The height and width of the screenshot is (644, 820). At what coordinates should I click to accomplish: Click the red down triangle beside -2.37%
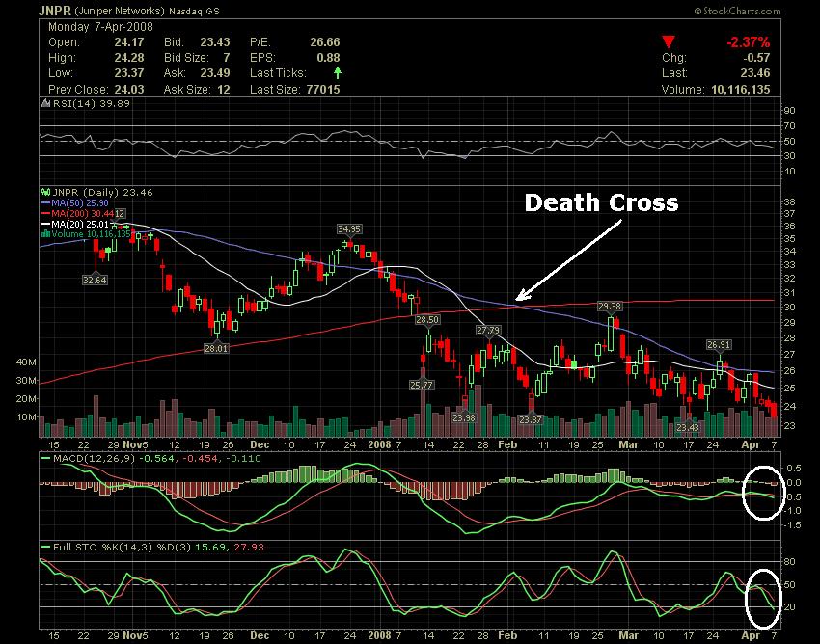[669, 41]
